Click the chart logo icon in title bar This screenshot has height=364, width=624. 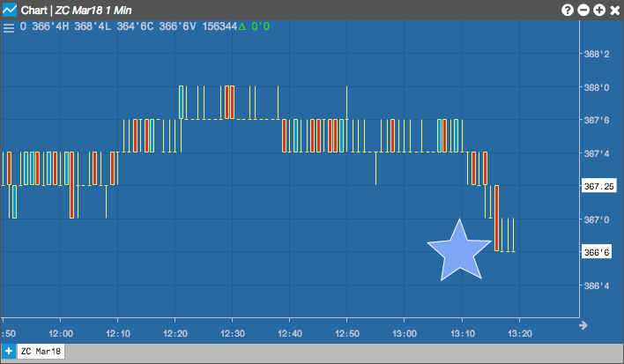tap(10, 10)
